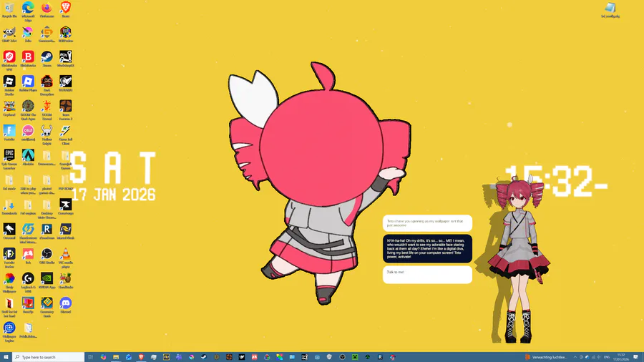644x362 pixels.
Task: Open the Cuphead game shortcut
Action: (x=9, y=108)
